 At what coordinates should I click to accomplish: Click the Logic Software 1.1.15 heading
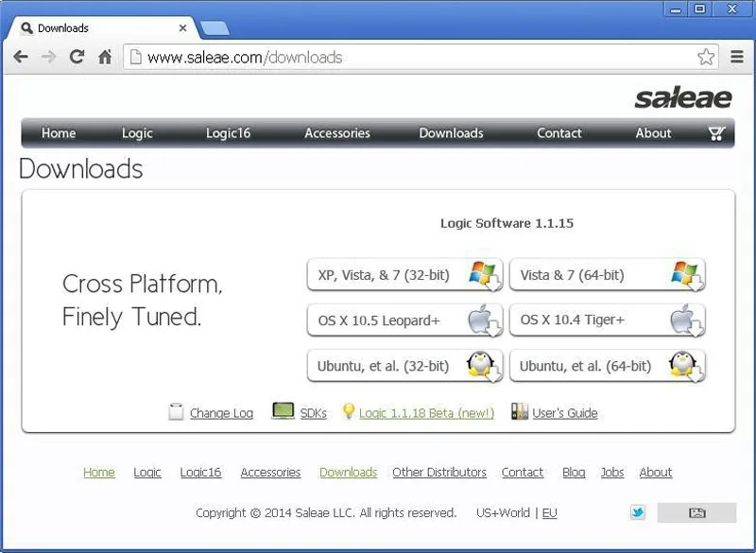[x=507, y=223]
